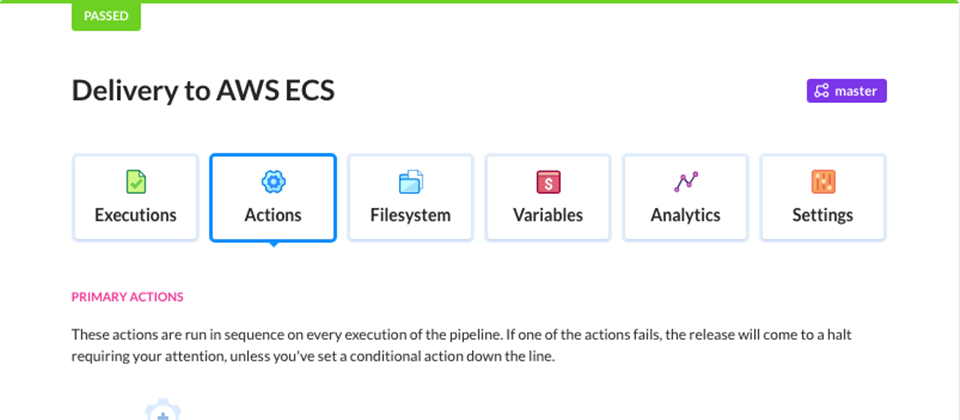The height and width of the screenshot is (420, 960).
Task: Go to the Variables tab label
Action: pyautogui.click(x=548, y=215)
